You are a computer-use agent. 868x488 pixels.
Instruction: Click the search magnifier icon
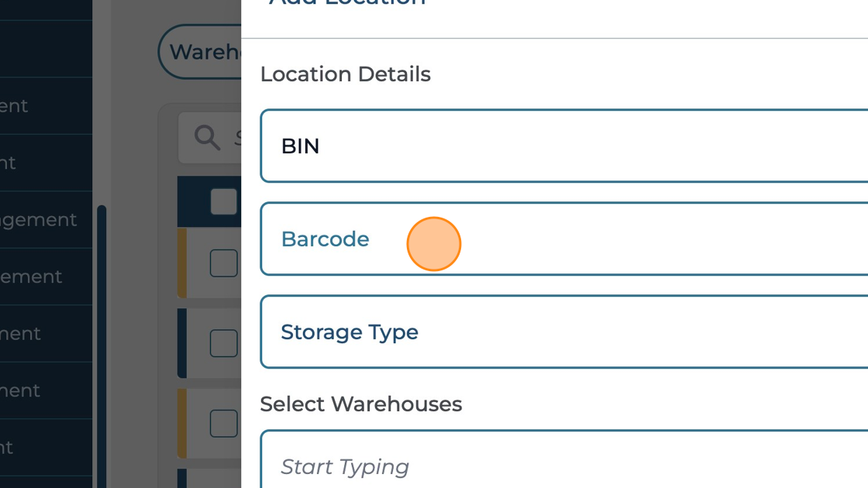207,138
